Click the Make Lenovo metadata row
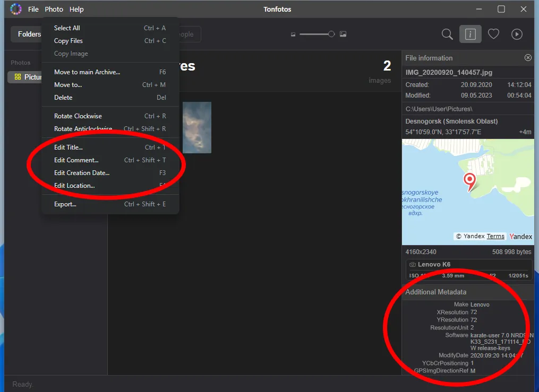 coord(471,304)
